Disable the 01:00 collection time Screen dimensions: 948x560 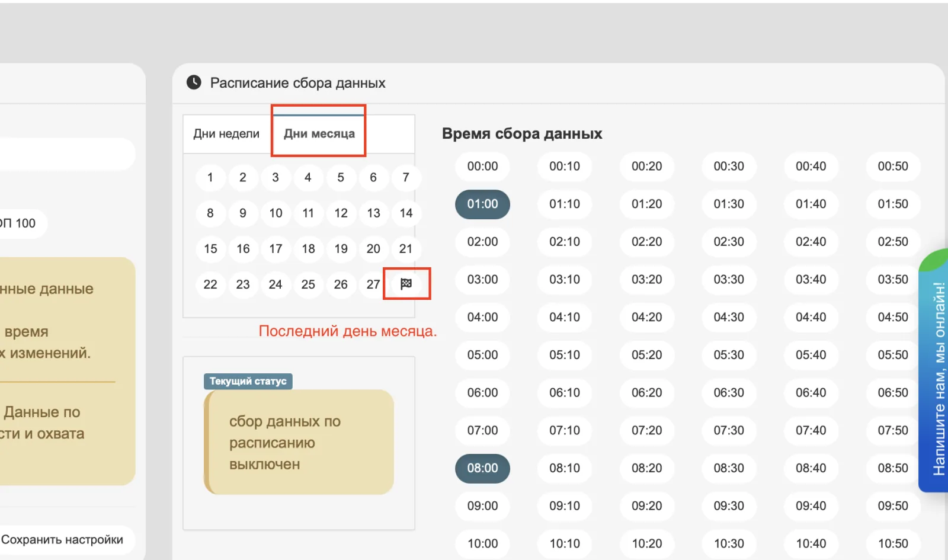(482, 204)
